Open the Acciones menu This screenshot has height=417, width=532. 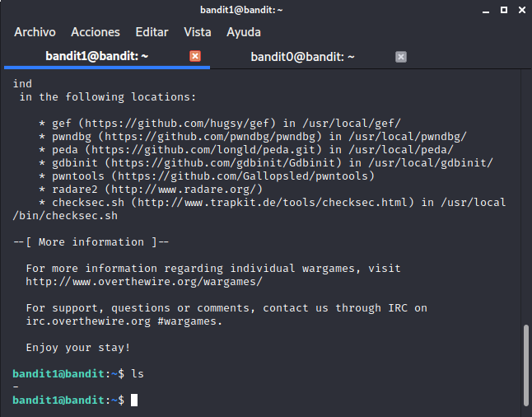(96, 32)
